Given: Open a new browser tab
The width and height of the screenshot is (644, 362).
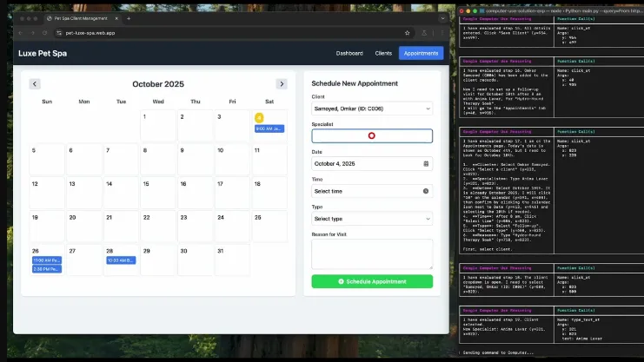Looking at the screenshot, I should (129, 17).
